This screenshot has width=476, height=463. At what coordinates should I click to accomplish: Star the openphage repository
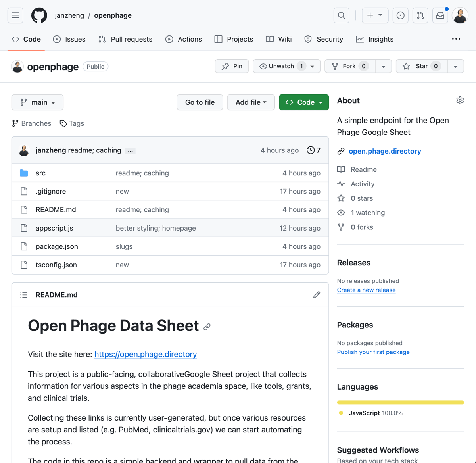pos(422,66)
